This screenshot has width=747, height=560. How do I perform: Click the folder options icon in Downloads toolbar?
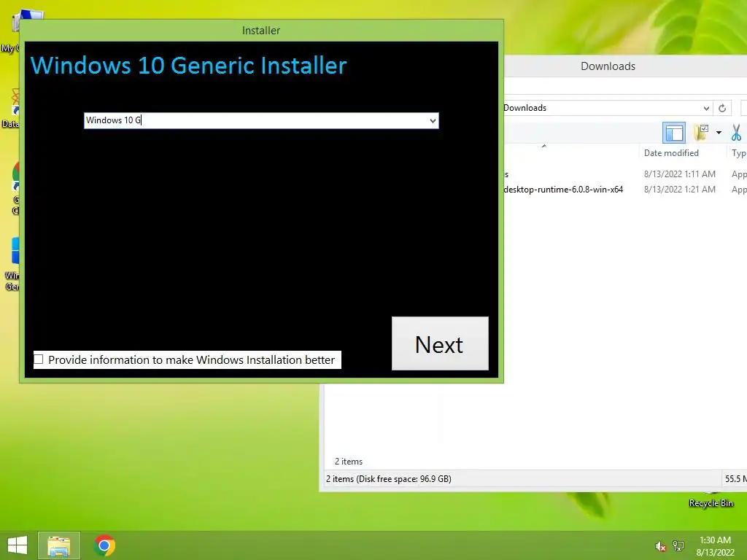click(701, 133)
